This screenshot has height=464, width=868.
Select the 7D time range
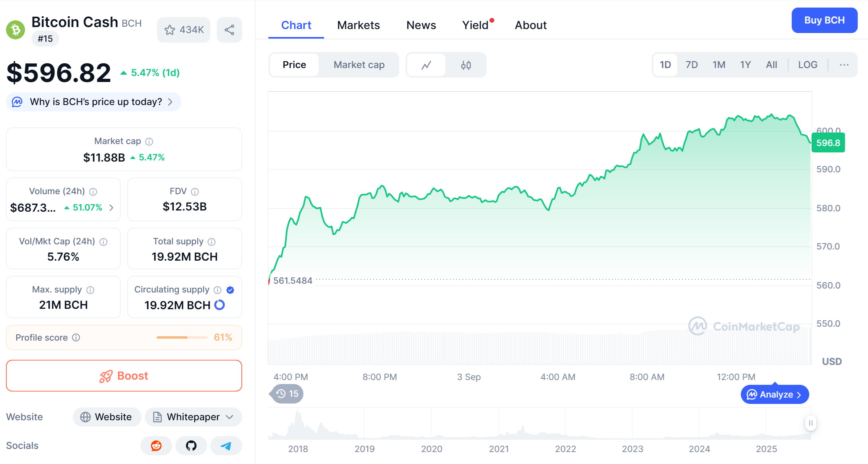pos(691,65)
